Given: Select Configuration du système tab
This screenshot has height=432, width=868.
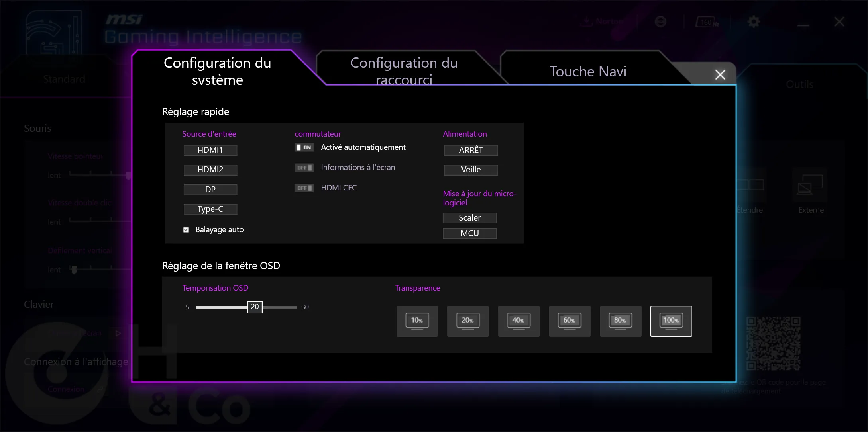Looking at the screenshot, I should 218,71.
